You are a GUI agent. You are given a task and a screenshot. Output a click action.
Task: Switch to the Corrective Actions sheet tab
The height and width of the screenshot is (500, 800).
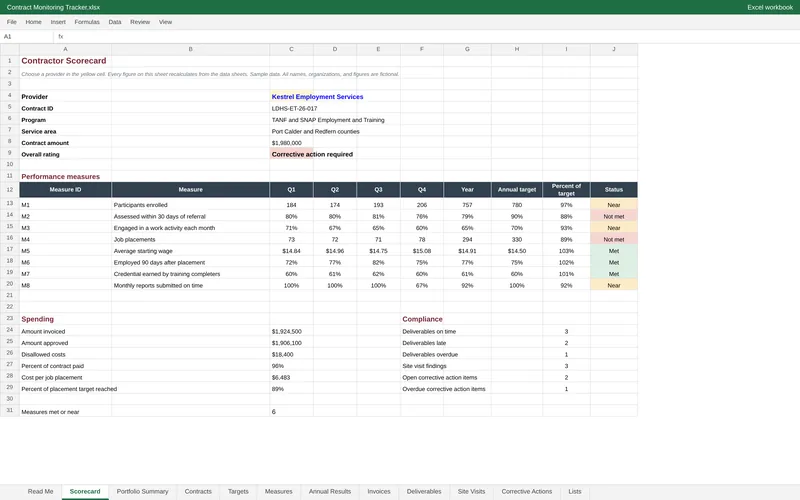527,491
